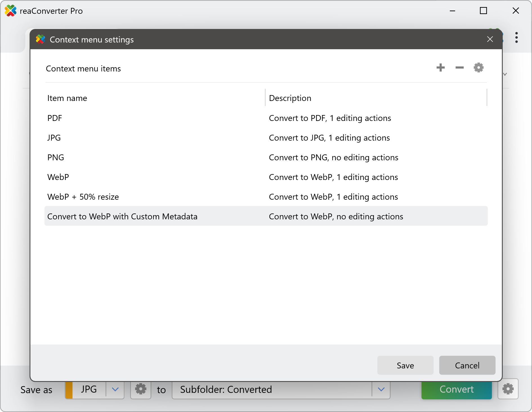This screenshot has height=412, width=532.
Task: Add a new context menu item
Action: (x=441, y=68)
